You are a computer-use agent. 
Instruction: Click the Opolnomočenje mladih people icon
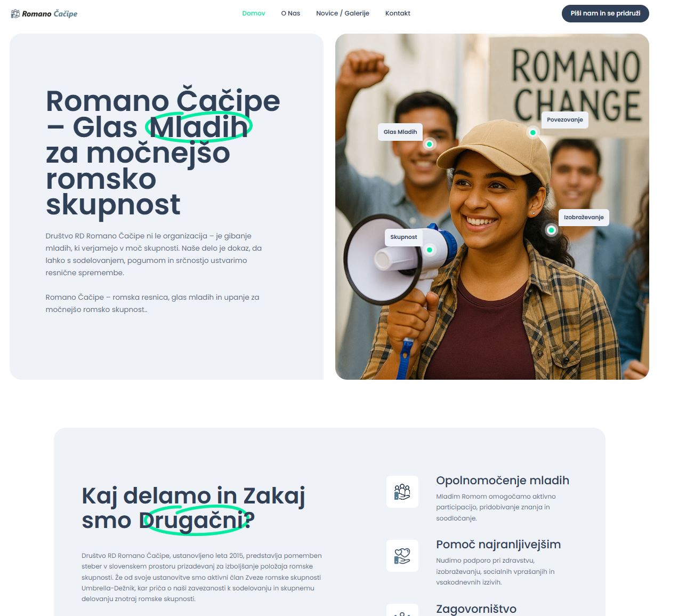[x=402, y=492]
